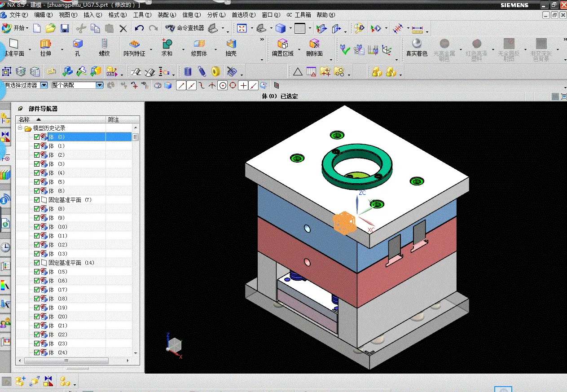The height and width of the screenshot is (392, 567).
Task: Expand the feature toolbar overflow chevron
Action: [262, 40]
